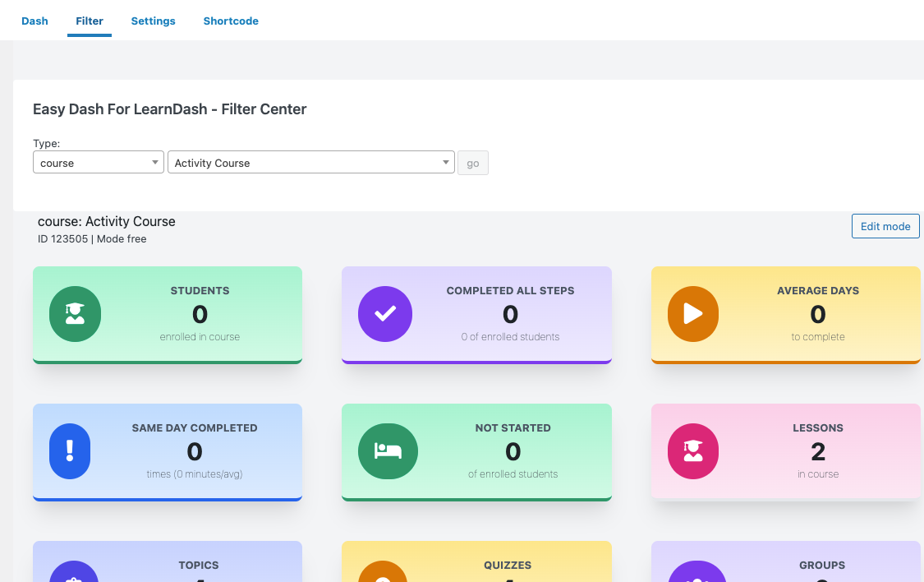
Task: Click the 'to complete' text
Action: 818,337
